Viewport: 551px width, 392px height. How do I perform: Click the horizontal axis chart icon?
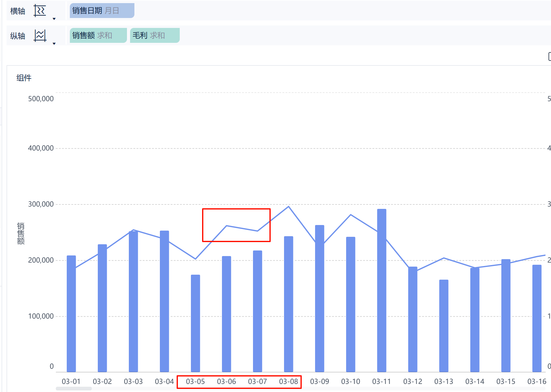[x=40, y=11]
